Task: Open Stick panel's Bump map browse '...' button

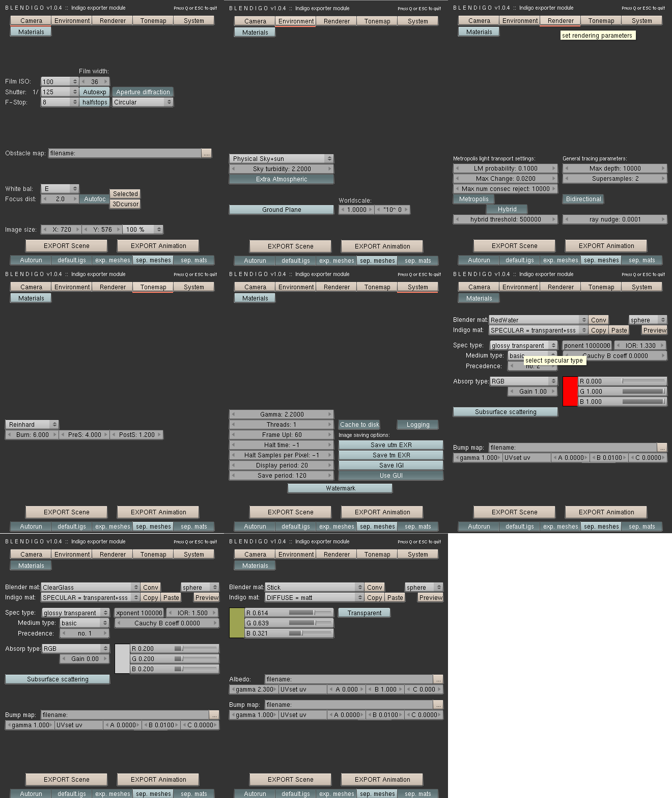Action: click(438, 705)
